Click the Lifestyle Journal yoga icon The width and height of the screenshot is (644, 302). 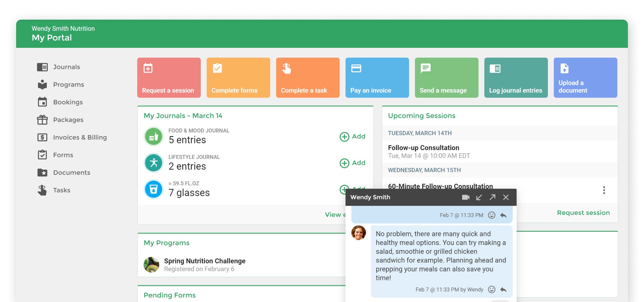pyautogui.click(x=153, y=163)
